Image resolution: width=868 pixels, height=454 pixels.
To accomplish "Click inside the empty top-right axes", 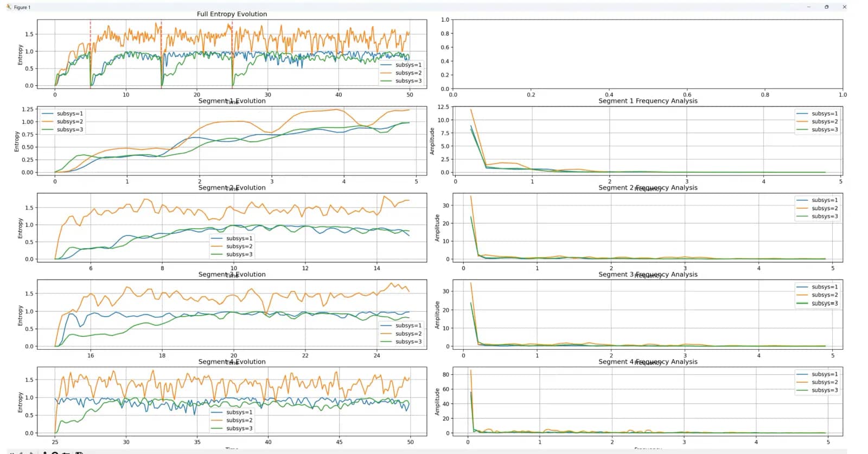I will tap(647, 54).
